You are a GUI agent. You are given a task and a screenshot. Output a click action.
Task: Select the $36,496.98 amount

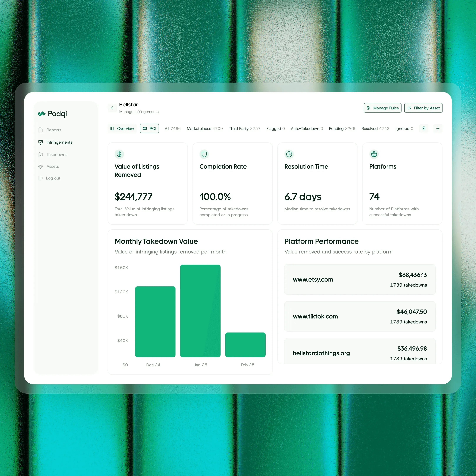click(412, 349)
